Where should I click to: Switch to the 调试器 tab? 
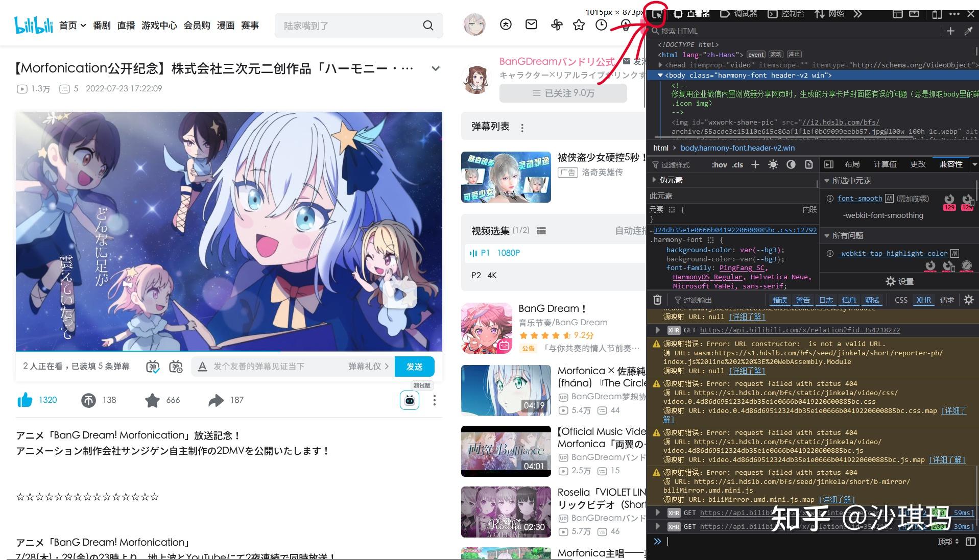tap(738, 14)
